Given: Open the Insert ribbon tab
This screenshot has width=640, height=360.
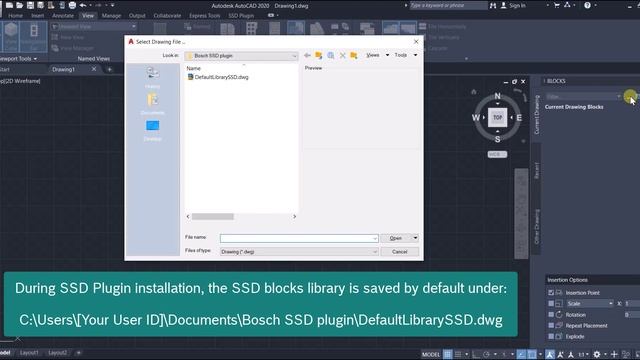Looking at the screenshot, I should pyautogui.click(x=38, y=16).
